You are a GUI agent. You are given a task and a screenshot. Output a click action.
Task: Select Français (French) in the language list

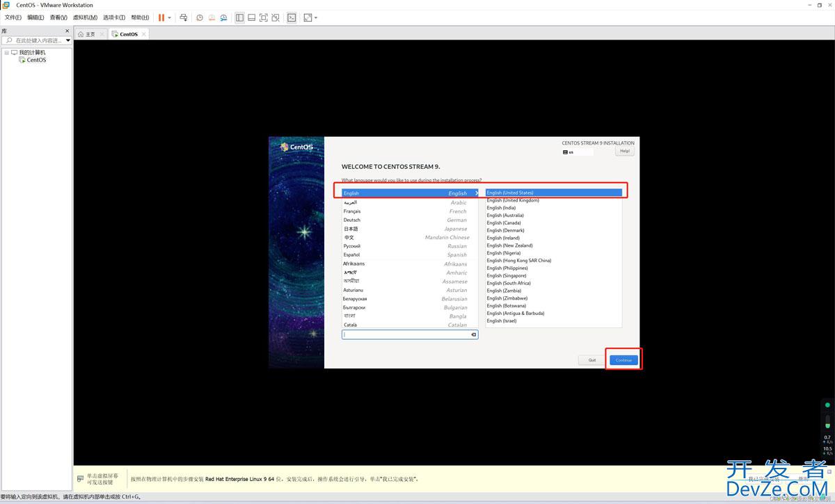point(411,211)
